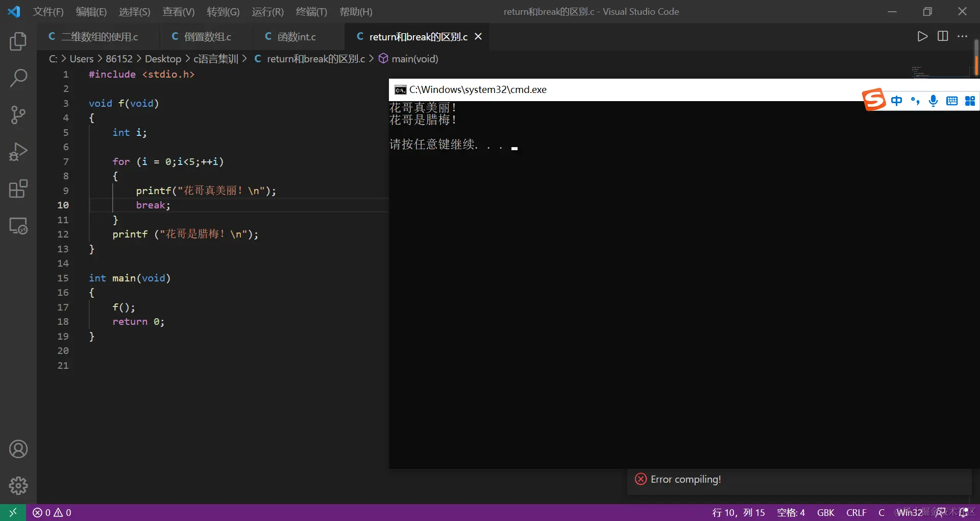Open the Run and Debug view
This screenshot has height=521, width=980.
pyautogui.click(x=18, y=152)
